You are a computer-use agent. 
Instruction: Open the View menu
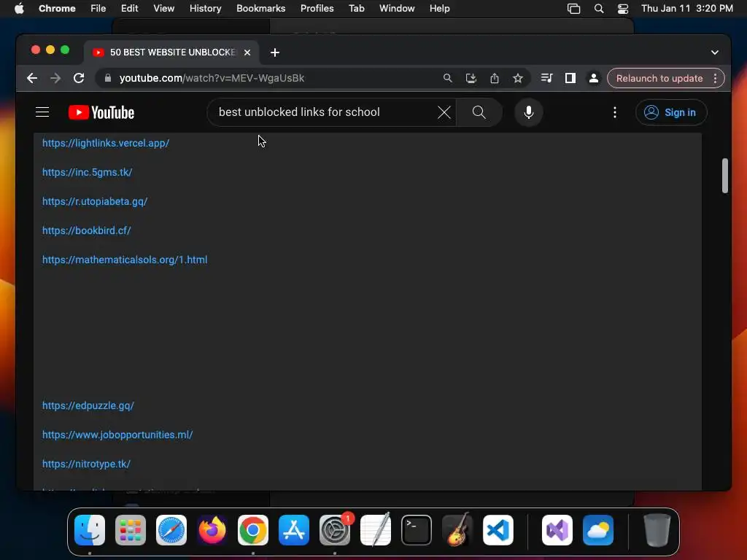(163, 8)
